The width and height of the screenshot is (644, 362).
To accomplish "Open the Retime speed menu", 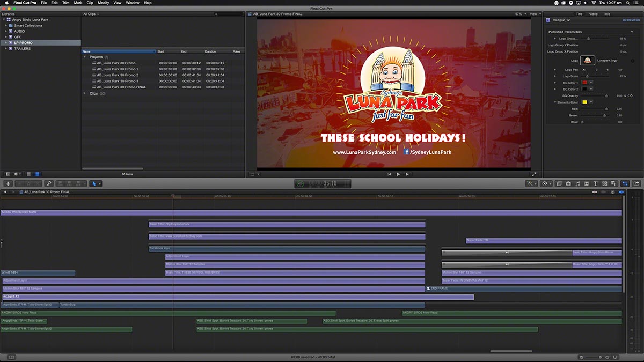I will click(x=546, y=183).
